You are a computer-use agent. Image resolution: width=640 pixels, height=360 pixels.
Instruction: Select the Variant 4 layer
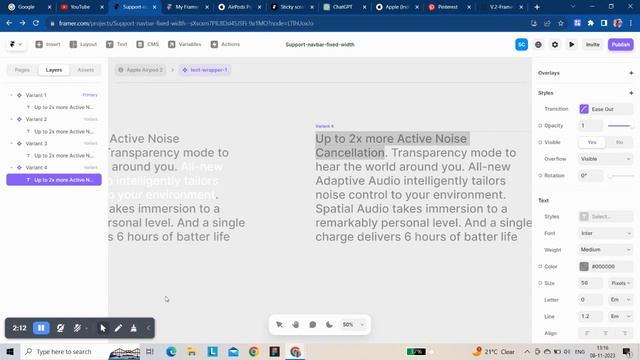(54, 167)
